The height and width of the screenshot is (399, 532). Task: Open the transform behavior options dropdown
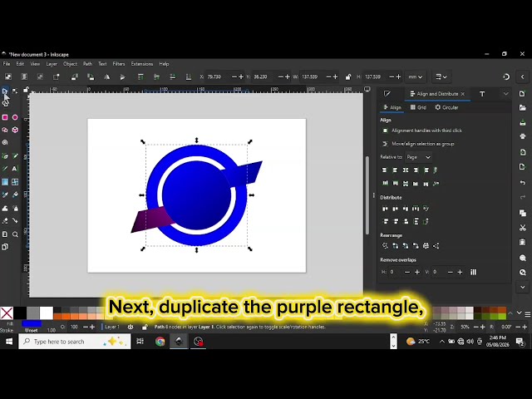441,77
